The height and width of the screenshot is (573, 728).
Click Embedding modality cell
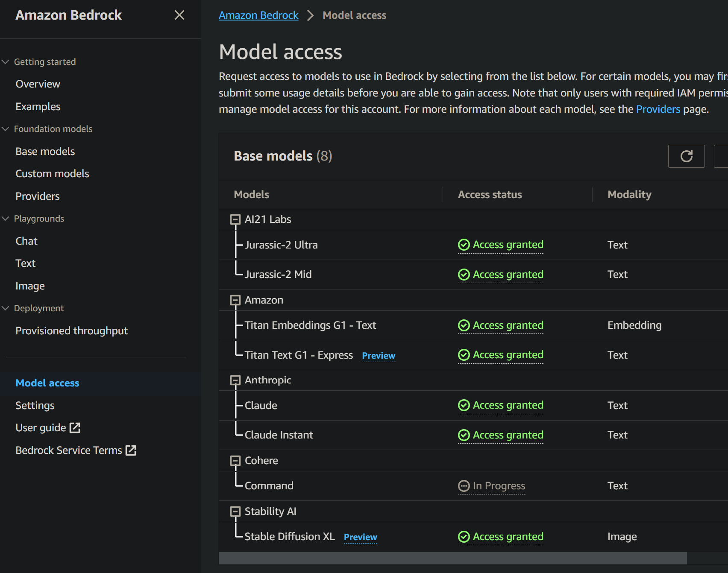(x=634, y=325)
